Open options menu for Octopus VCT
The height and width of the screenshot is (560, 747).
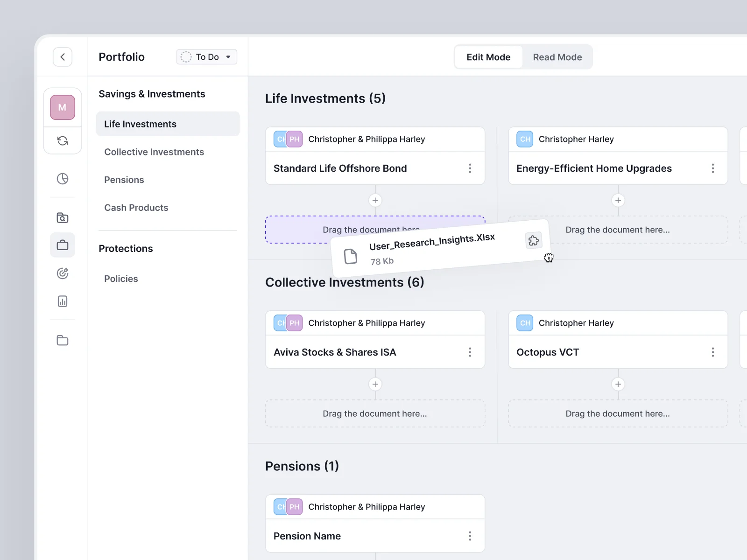[x=713, y=352]
